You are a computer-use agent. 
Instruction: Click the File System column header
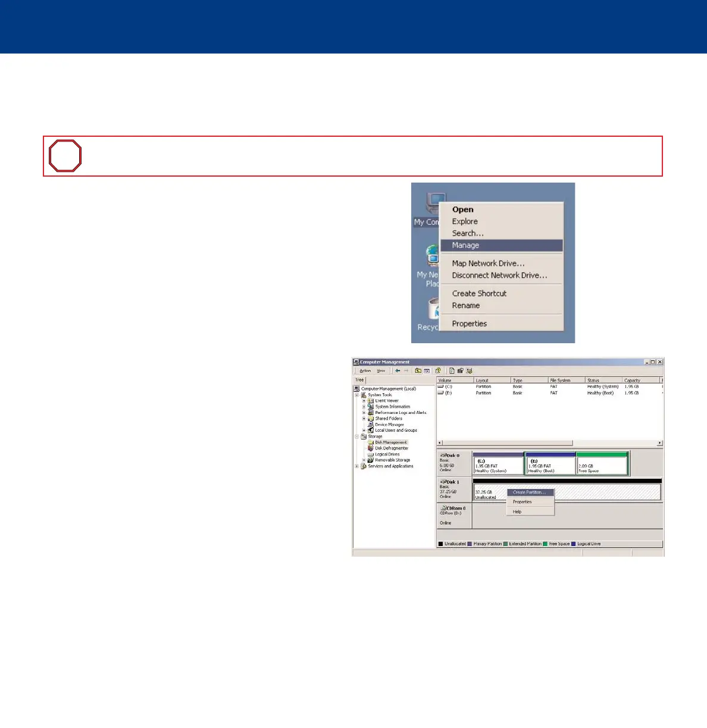pos(560,380)
